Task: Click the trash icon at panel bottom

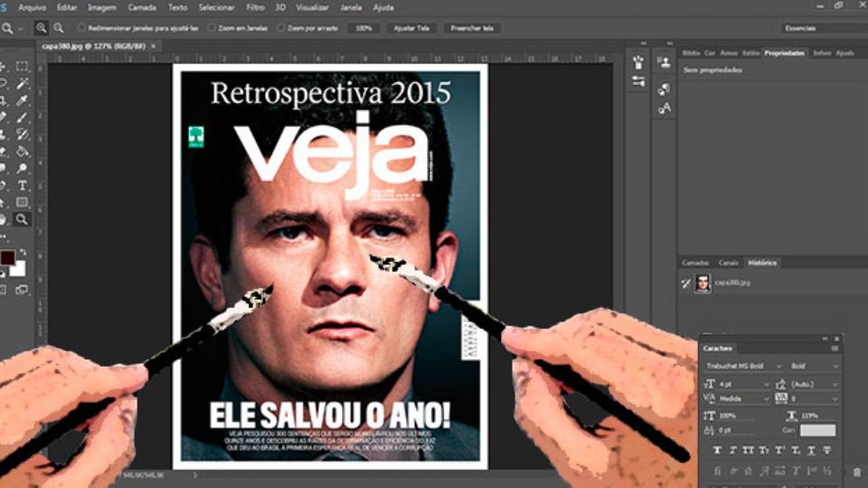Action: click(x=857, y=472)
